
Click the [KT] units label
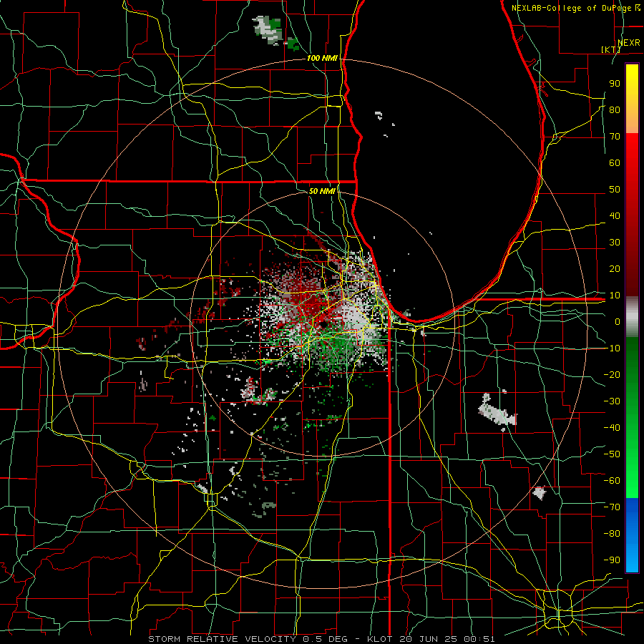tap(611, 49)
